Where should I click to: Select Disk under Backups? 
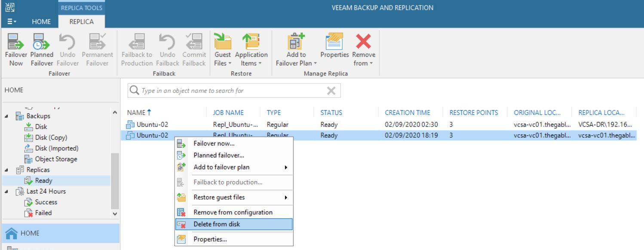pos(41,127)
